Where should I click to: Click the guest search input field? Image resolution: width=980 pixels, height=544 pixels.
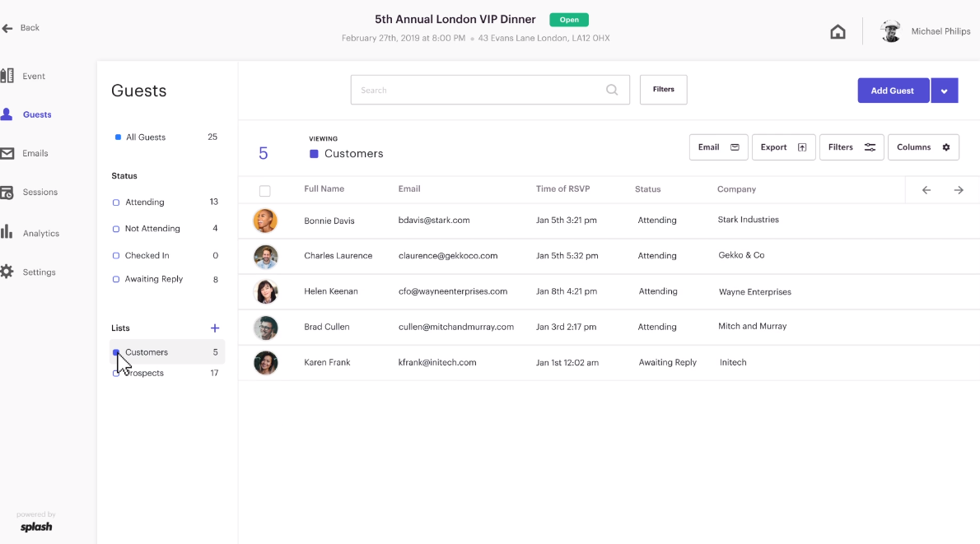[478, 90]
